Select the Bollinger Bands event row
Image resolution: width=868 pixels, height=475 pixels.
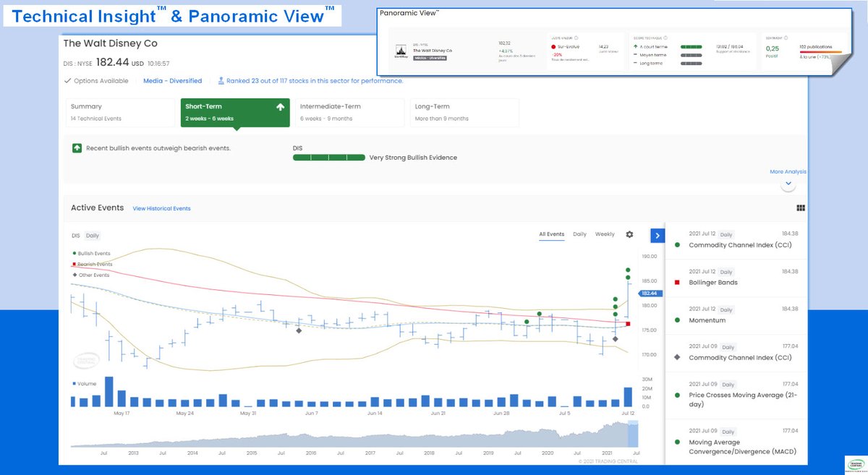click(x=736, y=278)
